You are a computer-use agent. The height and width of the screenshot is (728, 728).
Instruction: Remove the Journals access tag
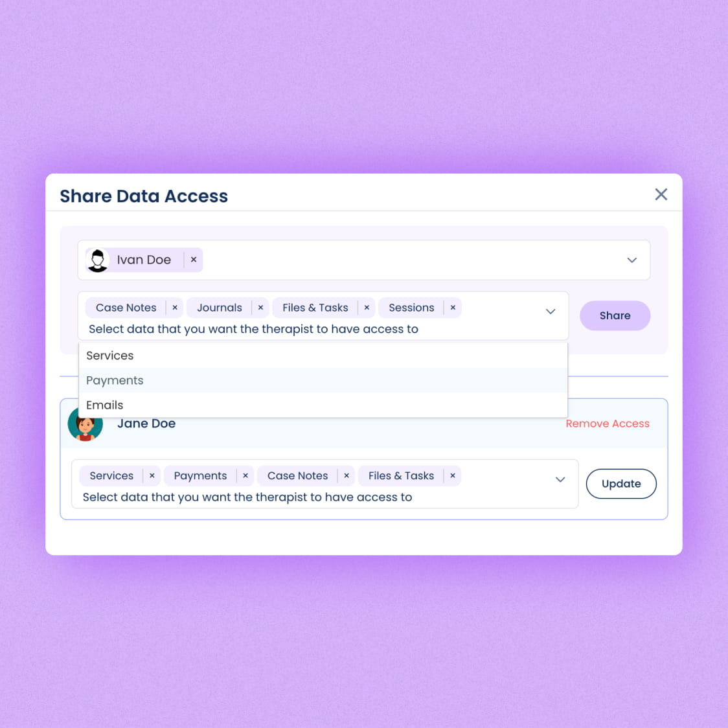click(260, 308)
